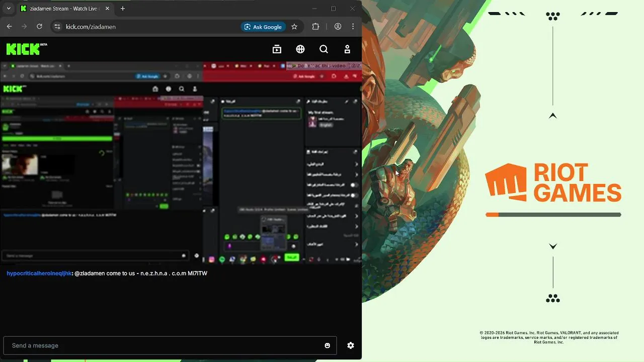Screen dimensions: 644x362
Task: View site information for kick.com
Action: click(57, 27)
